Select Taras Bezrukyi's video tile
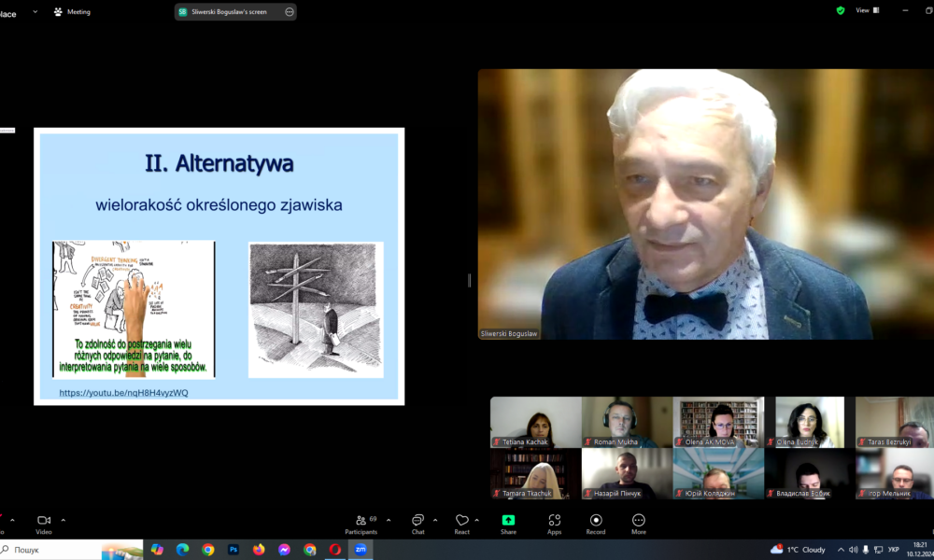Viewport: 934px width, 560px height. (895, 422)
